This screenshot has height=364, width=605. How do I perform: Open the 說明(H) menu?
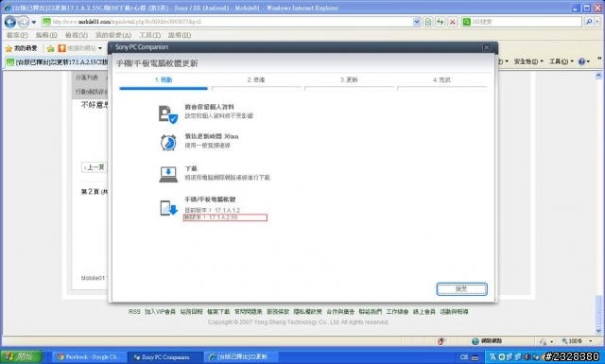click(x=180, y=35)
